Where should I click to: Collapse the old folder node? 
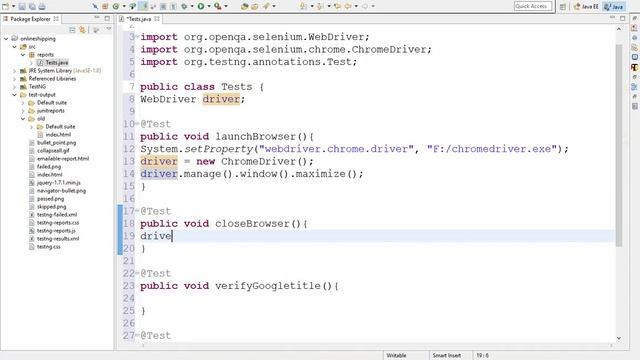point(23,119)
